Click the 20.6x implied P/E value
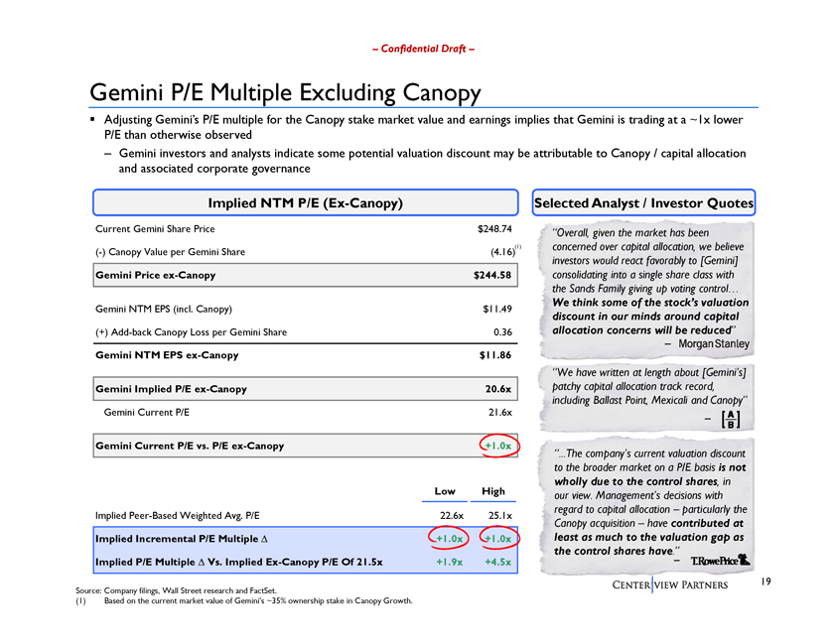Viewport: 834px width, 644px height. coord(498,389)
